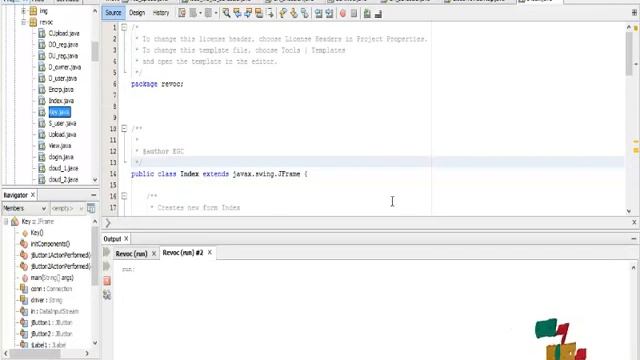Screen dimensions: 640x360
Task: Select in : DataInputStream field
Action: pos(54,311)
